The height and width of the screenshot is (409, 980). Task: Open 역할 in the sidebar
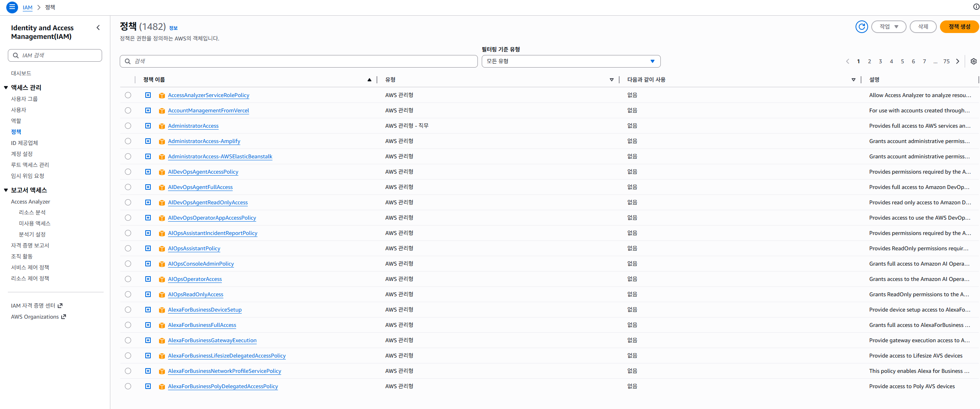coord(16,121)
